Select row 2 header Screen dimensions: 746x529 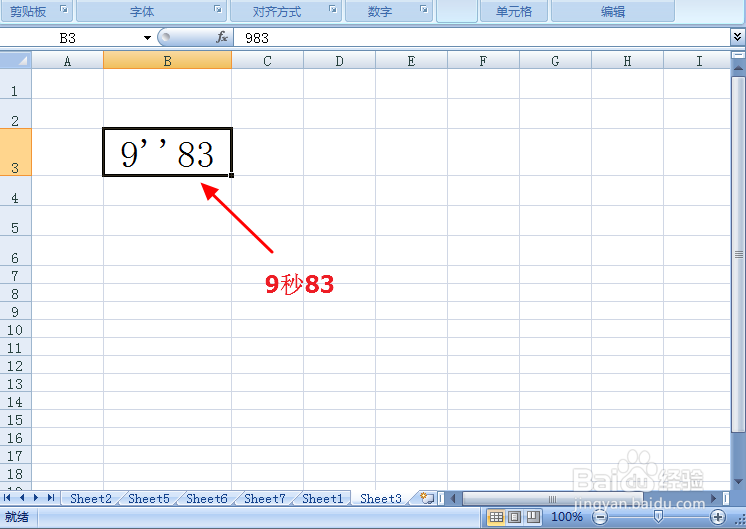pos(15,114)
